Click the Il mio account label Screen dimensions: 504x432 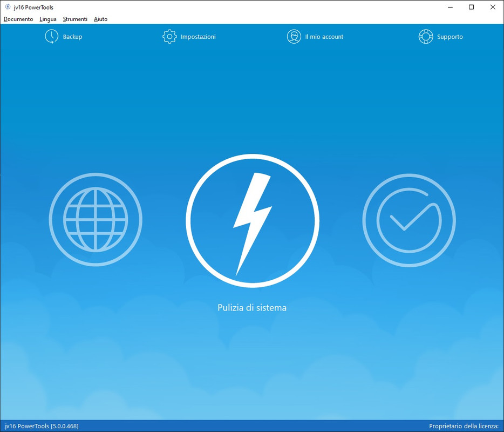coord(324,37)
